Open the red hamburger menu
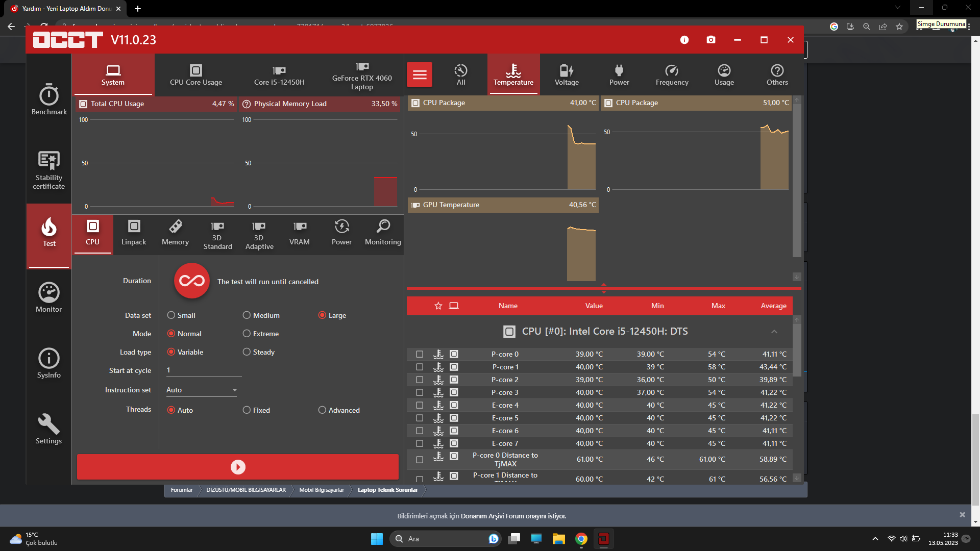This screenshot has width=980, height=551. click(x=420, y=74)
